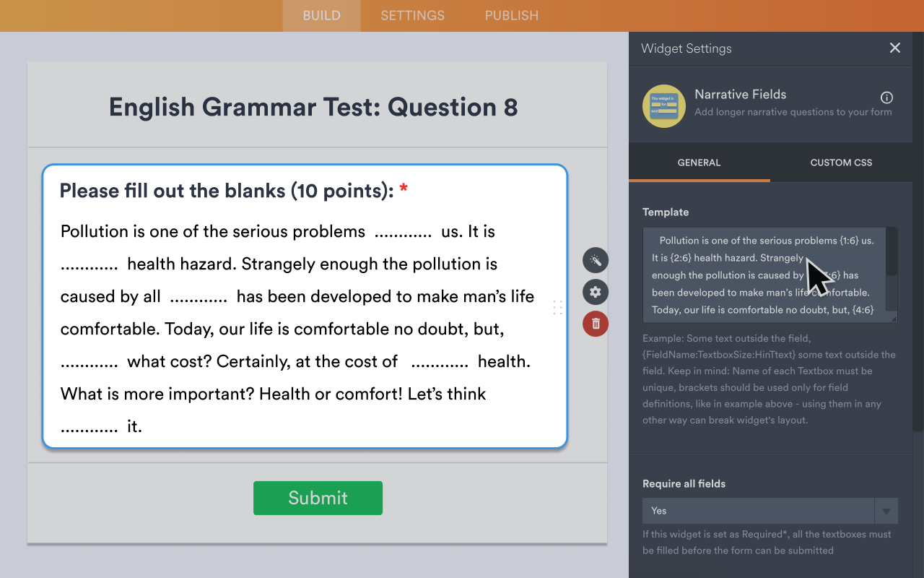
Task: Open the BUILD tab
Action: click(321, 15)
